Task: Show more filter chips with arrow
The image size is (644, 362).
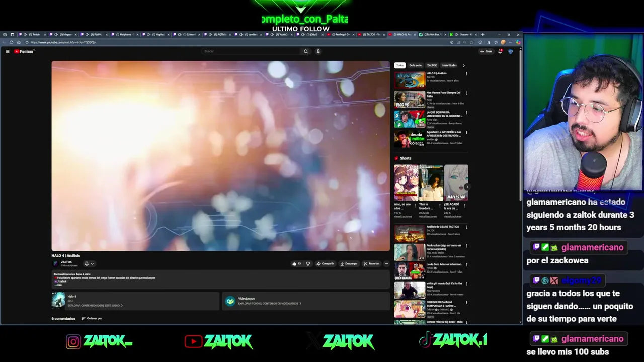Action: (463, 65)
